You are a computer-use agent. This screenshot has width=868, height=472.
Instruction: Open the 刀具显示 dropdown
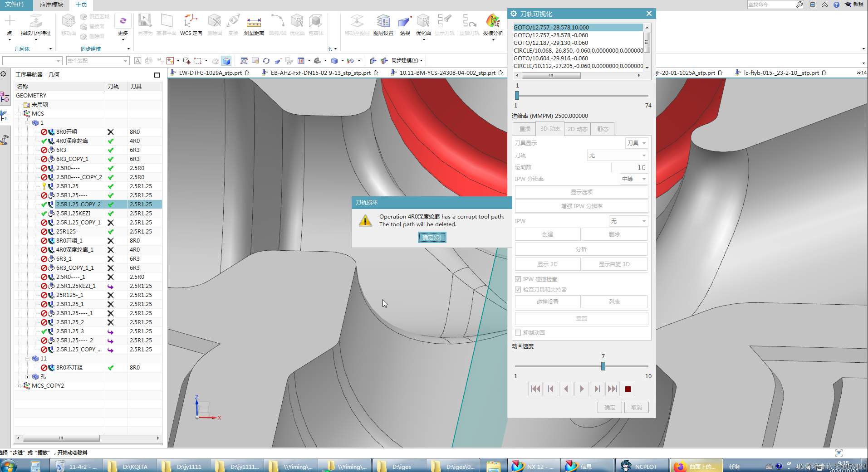[x=637, y=143]
